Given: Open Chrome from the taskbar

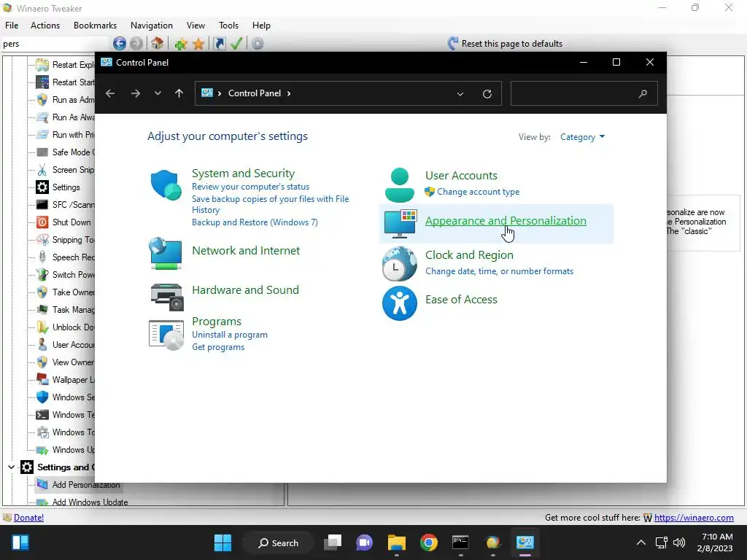Looking at the screenshot, I should click(x=429, y=542).
